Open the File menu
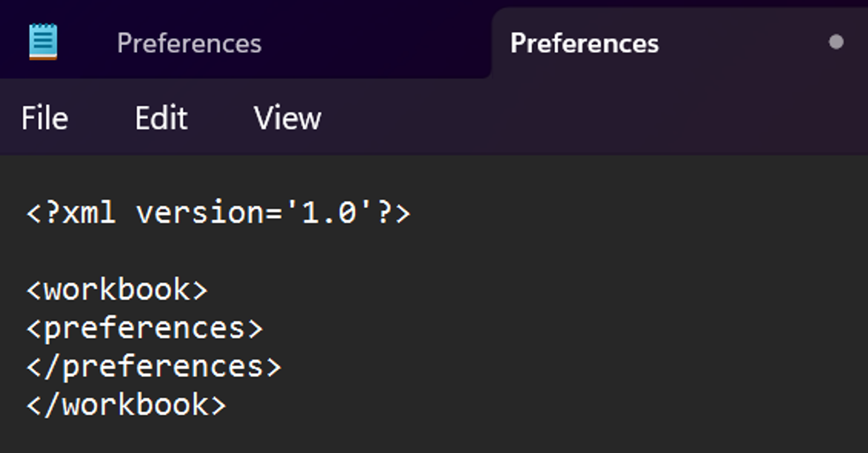 [x=45, y=118]
